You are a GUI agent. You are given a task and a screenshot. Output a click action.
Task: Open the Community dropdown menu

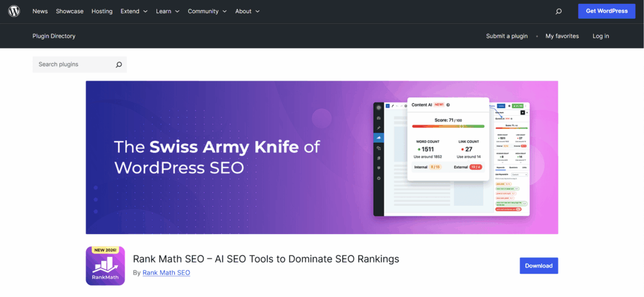(207, 11)
